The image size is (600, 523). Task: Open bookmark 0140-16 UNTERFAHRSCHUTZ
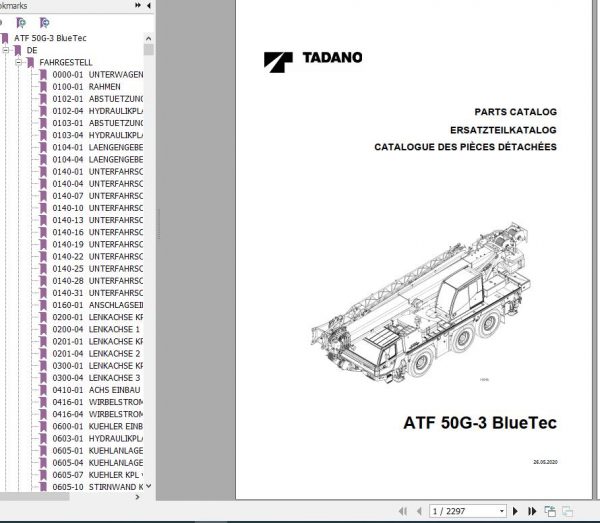(98, 232)
